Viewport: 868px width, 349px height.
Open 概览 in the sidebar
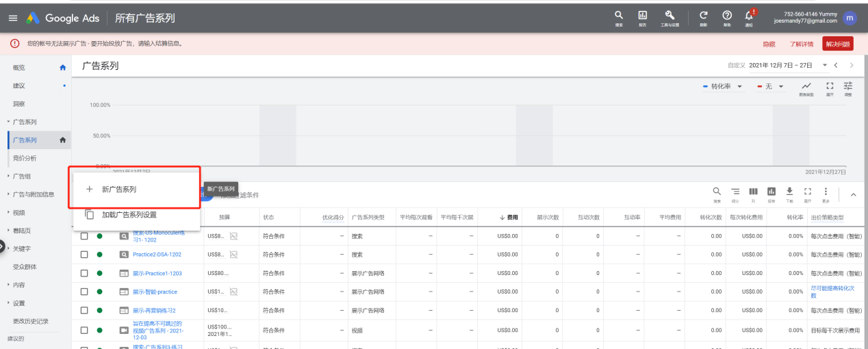click(19, 67)
